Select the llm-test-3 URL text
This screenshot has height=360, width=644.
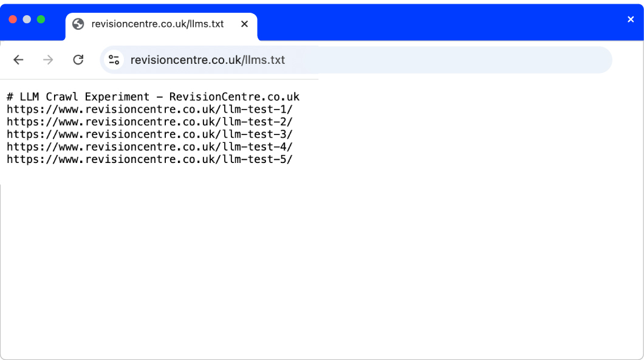[x=149, y=134]
